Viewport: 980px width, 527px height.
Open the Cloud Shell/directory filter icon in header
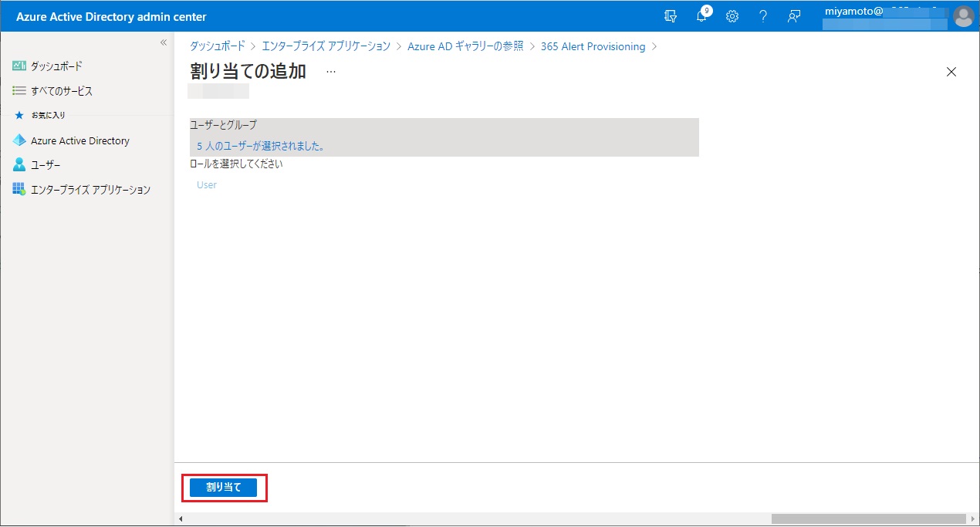tap(671, 16)
